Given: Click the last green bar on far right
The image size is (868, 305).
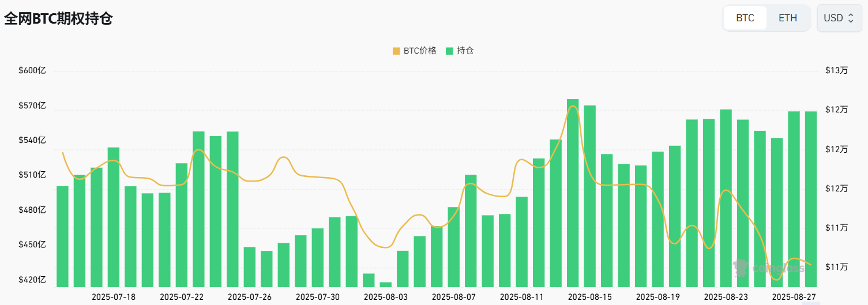Looking at the screenshot, I should tap(811, 199).
